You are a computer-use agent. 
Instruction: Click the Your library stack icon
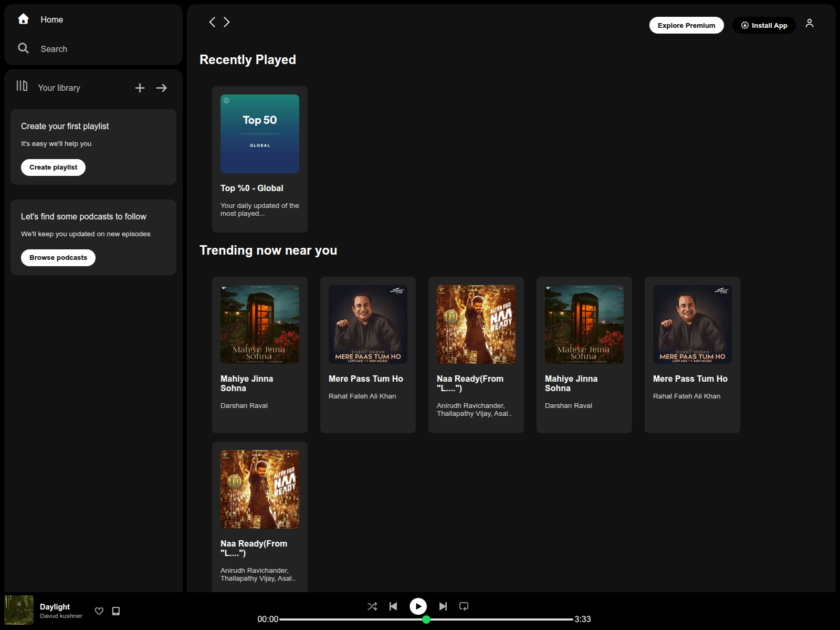pyautogui.click(x=22, y=86)
